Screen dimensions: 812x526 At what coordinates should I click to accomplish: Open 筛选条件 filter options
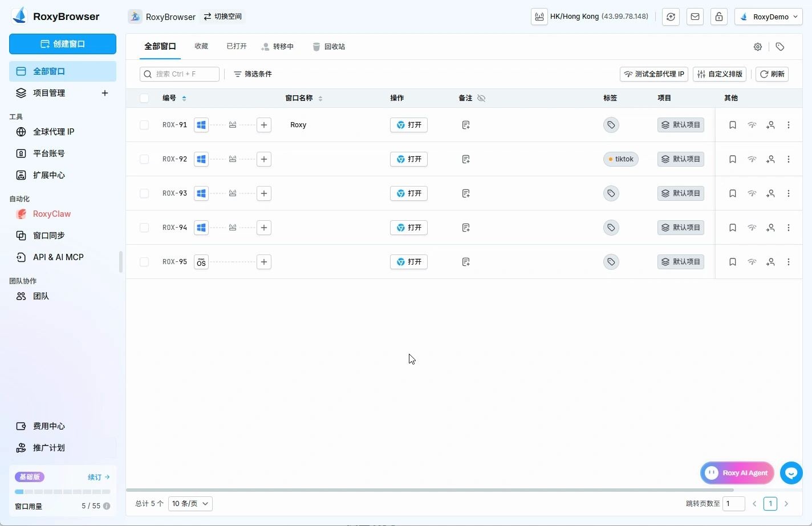click(x=253, y=74)
